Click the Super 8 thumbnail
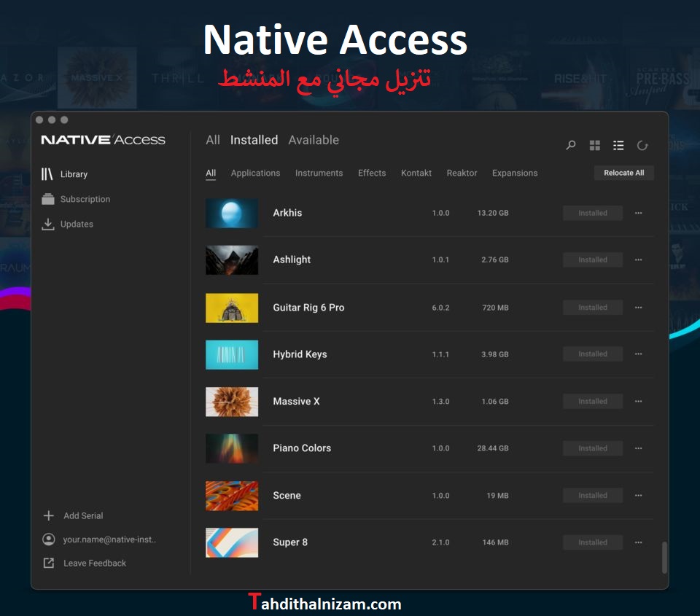The width and height of the screenshot is (700, 616). click(232, 543)
